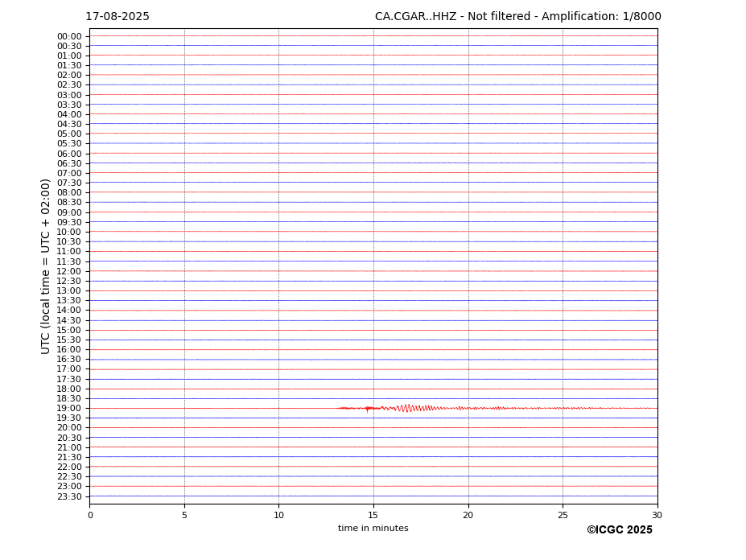
Task: Select the 07:30 time label
Action: pos(69,183)
